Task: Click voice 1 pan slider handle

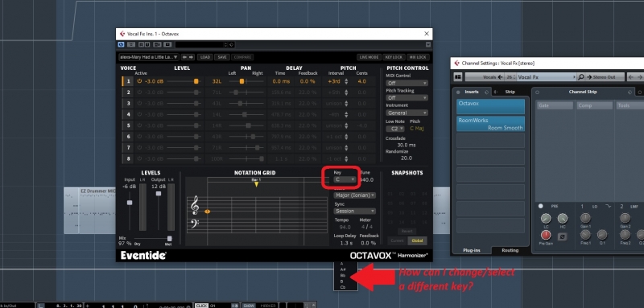Action: tap(242, 81)
